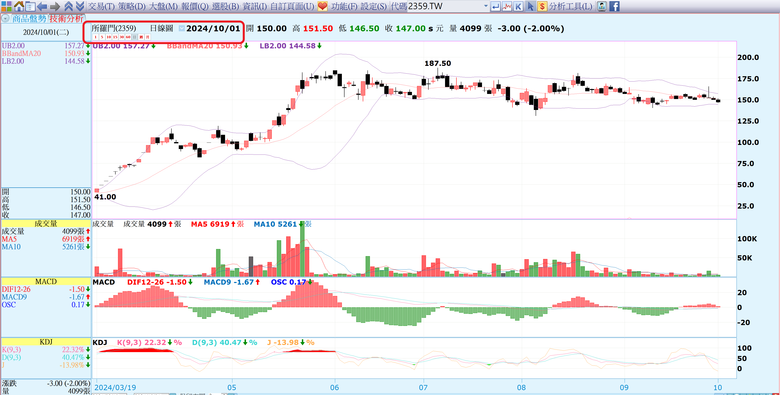Open the 資訊(I) menu
780x395 pixels.
[255, 6]
